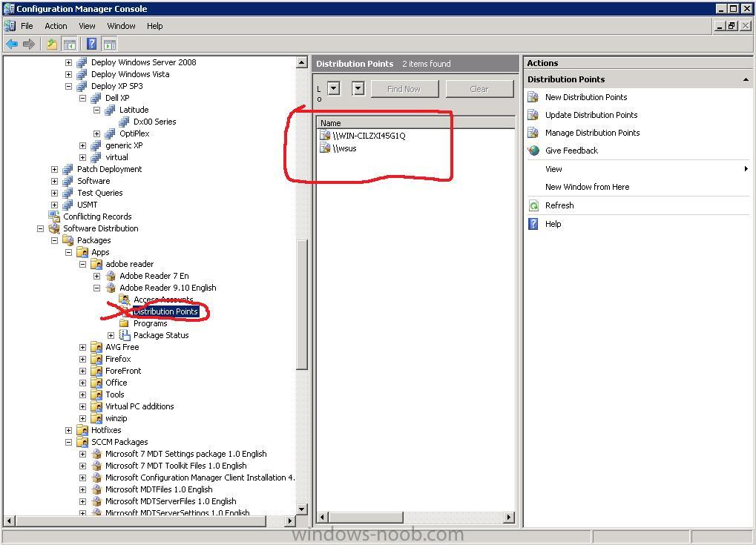The height and width of the screenshot is (545, 756).
Task: Click the Up one level toolbar icon
Action: (x=52, y=44)
